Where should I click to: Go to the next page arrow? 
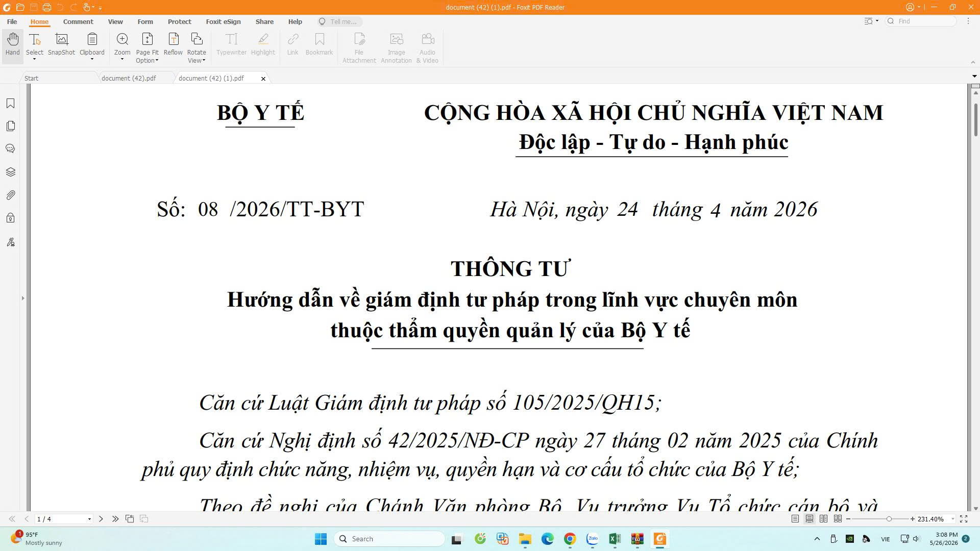pyautogui.click(x=101, y=519)
